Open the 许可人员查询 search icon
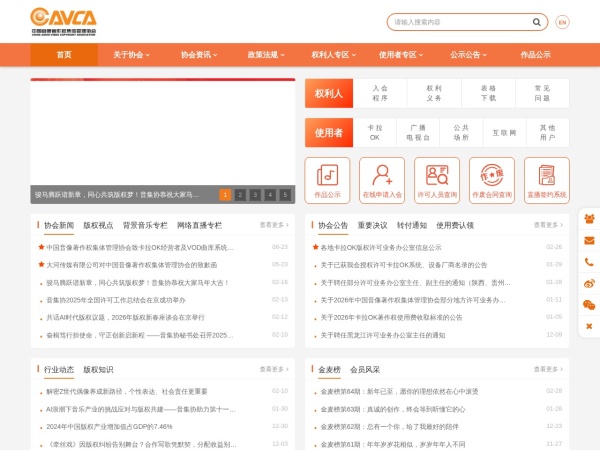This screenshot has width=600, height=450. point(436,173)
